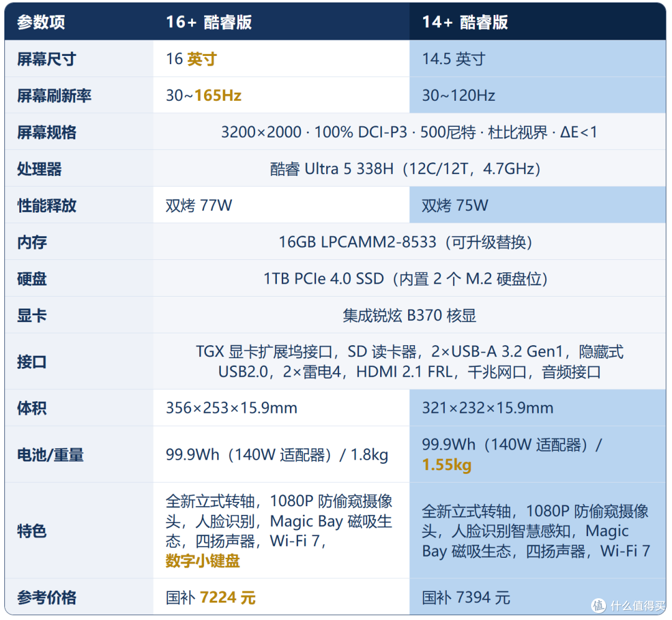
Task: Select the TGX 显卡扩展坞接口 ports text
Action: point(409,362)
